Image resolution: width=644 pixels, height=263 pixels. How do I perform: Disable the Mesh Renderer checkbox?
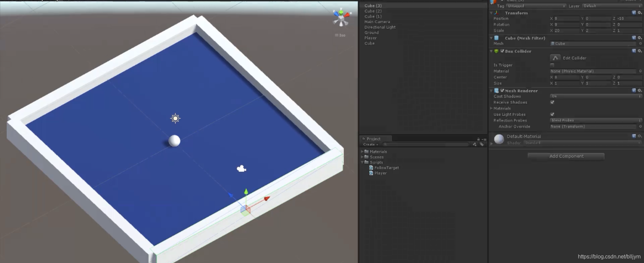(502, 91)
